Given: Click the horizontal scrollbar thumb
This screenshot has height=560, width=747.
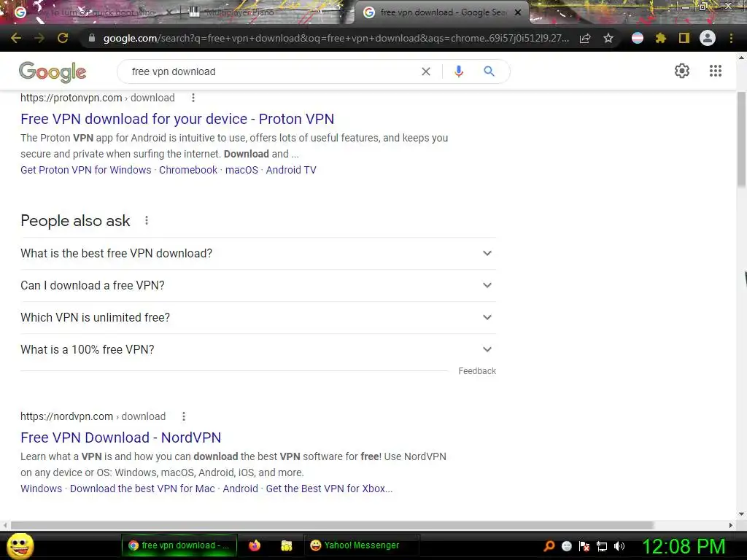Looking at the screenshot, I should (x=332, y=525).
